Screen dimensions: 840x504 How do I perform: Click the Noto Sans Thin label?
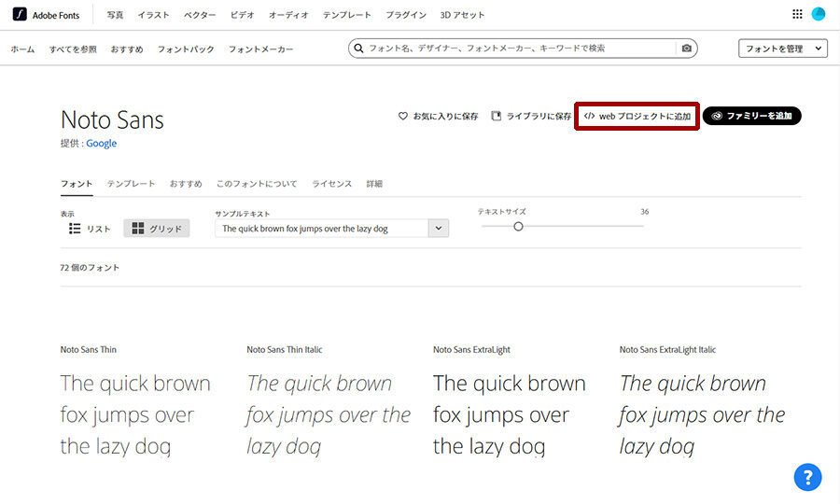[89, 350]
